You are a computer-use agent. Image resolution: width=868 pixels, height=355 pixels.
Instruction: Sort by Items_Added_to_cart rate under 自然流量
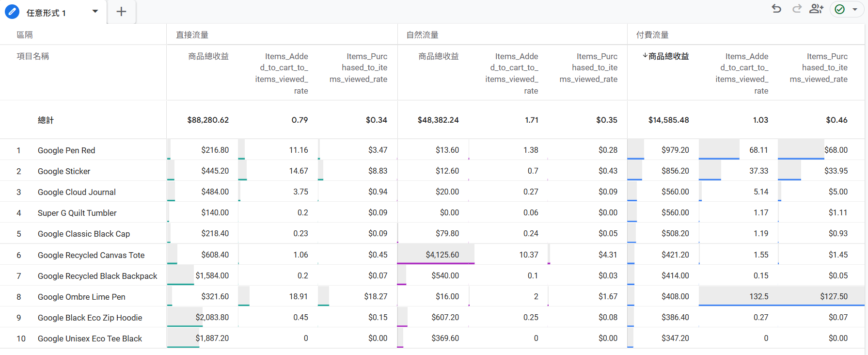tap(512, 73)
